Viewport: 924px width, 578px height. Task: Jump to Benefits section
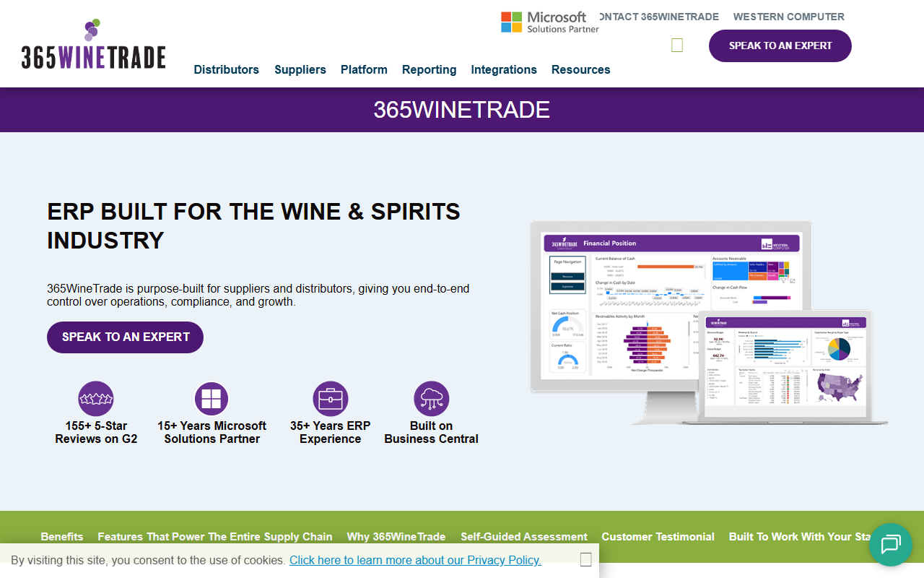(x=62, y=537)
